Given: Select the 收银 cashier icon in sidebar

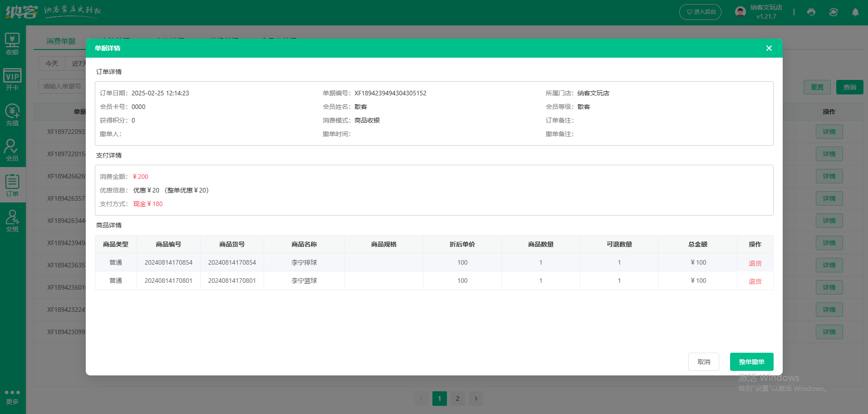Looking at the screenshot, I should click(x=12, y=42).
